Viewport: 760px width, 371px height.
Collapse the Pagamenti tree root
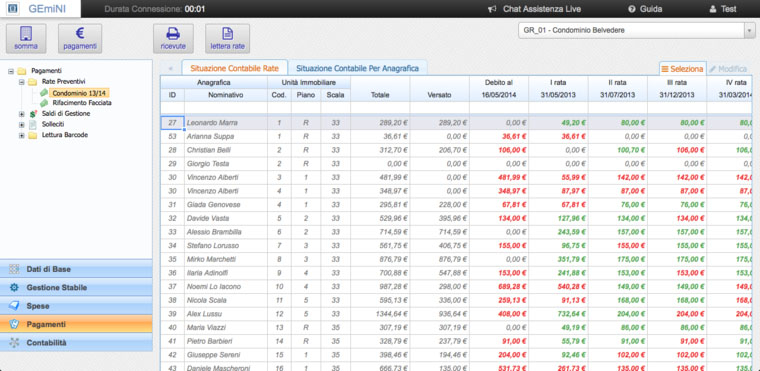coord(11,71)
